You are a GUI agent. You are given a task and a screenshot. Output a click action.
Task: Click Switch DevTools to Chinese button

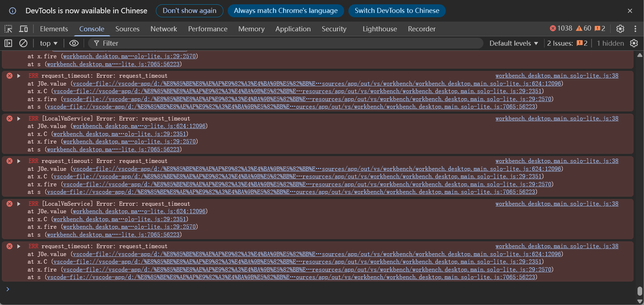(397, 11)
